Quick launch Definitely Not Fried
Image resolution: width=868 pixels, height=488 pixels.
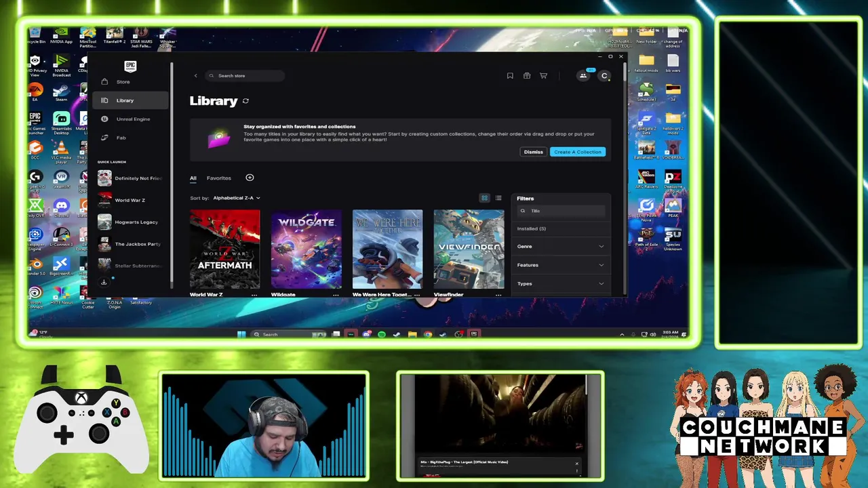pyautogui.click(x=130, y=178)
